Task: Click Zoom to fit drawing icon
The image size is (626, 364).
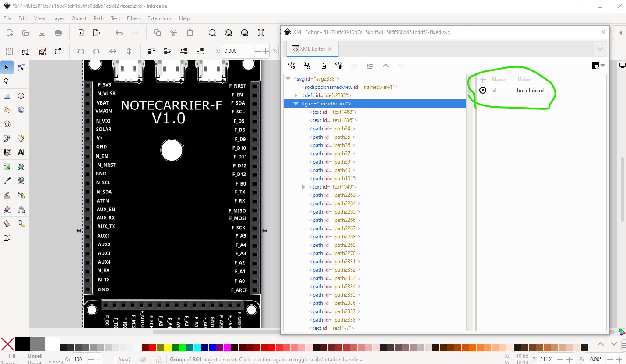Action: (229, 33)
